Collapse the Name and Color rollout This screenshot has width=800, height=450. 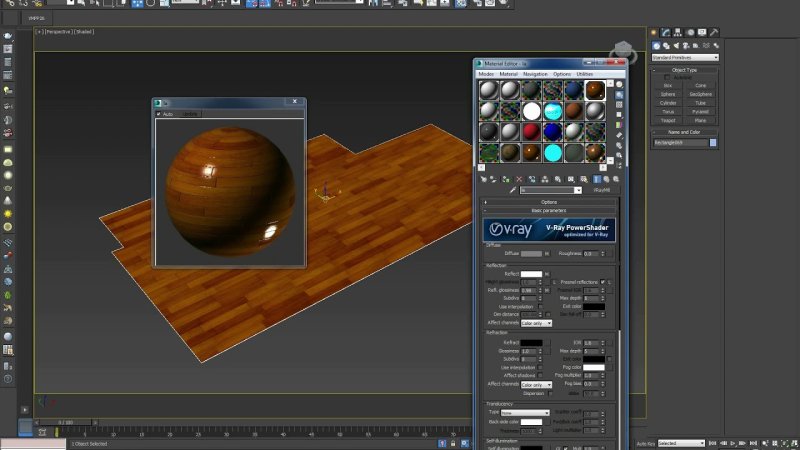tap(684, 132)
